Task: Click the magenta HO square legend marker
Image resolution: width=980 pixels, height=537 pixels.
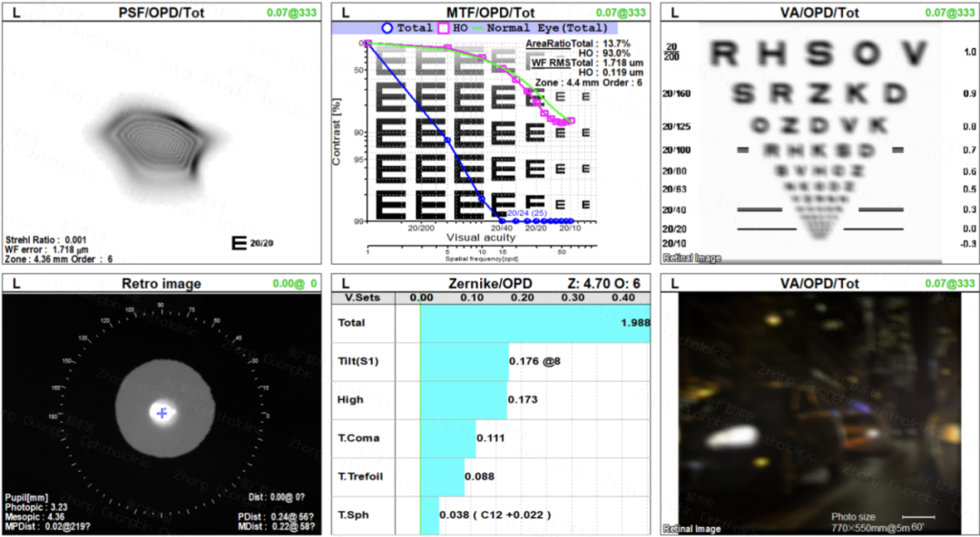Action: point(444,28)
